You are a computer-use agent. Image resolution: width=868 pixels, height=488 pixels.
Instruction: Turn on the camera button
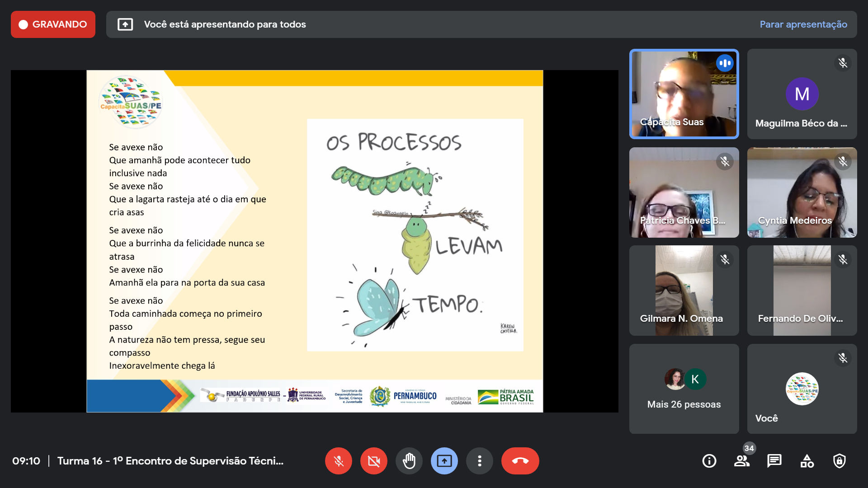coord(373,461)
